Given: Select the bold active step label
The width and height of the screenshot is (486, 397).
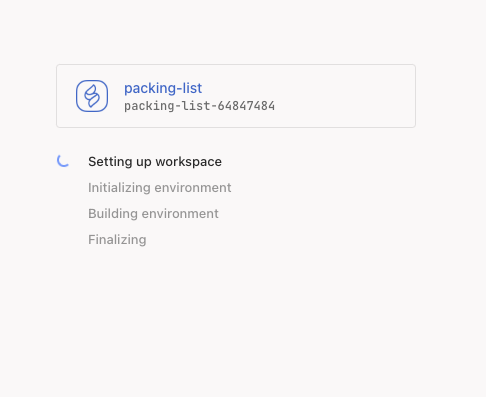Looking at the screenshot, I should pos(155,162).
